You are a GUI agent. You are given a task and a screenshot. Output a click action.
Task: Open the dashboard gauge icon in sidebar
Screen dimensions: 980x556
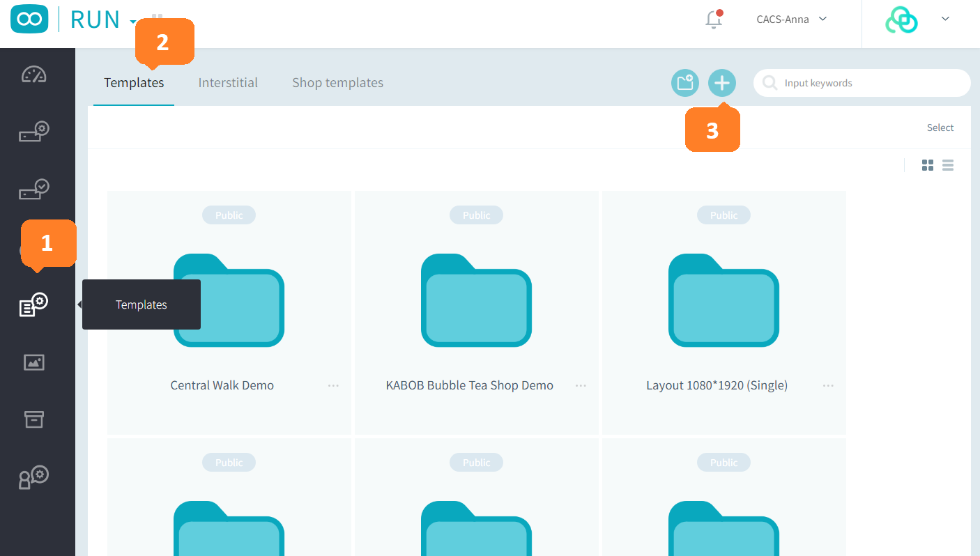click(x=33, y=75)
